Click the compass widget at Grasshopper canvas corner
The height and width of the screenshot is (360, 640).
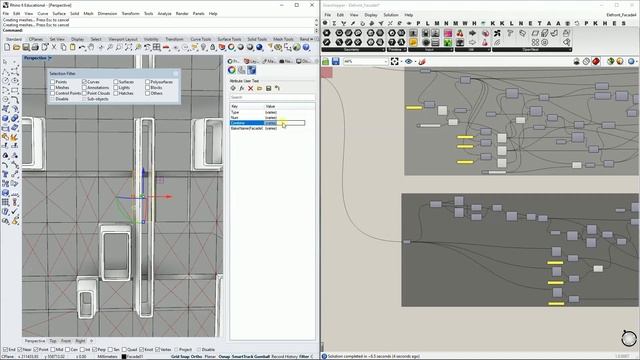tap(629, 339)
